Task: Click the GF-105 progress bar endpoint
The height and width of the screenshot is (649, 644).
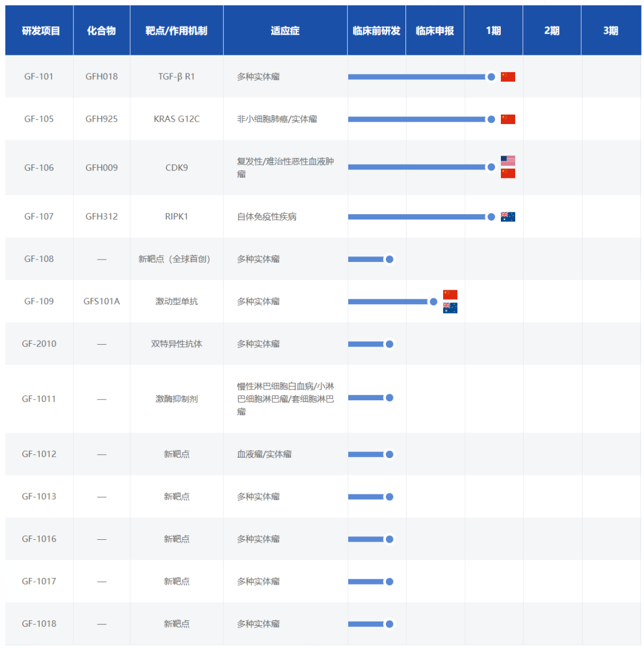Action: (491, 119)
